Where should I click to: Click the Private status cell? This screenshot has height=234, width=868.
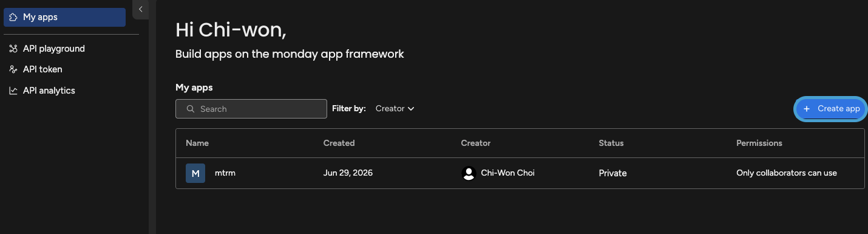612,173
